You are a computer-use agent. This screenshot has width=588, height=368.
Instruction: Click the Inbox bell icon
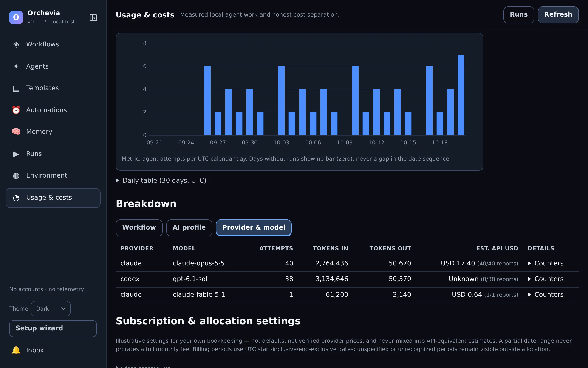click(16, 350)
